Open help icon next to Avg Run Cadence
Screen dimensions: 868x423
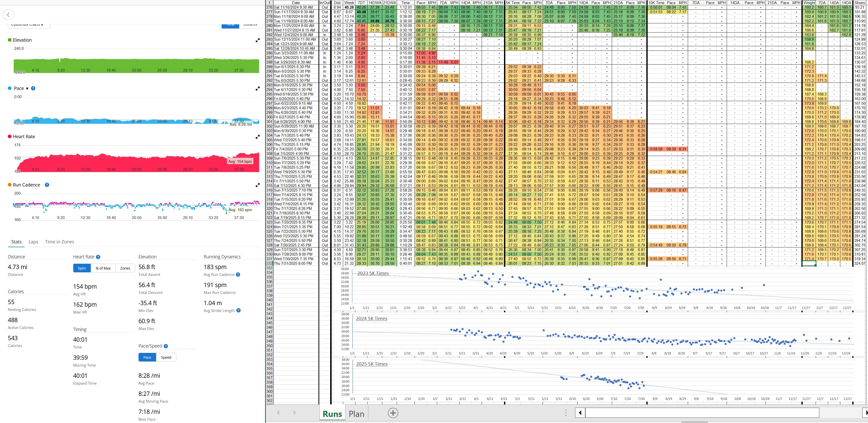[x=238, y=274]
